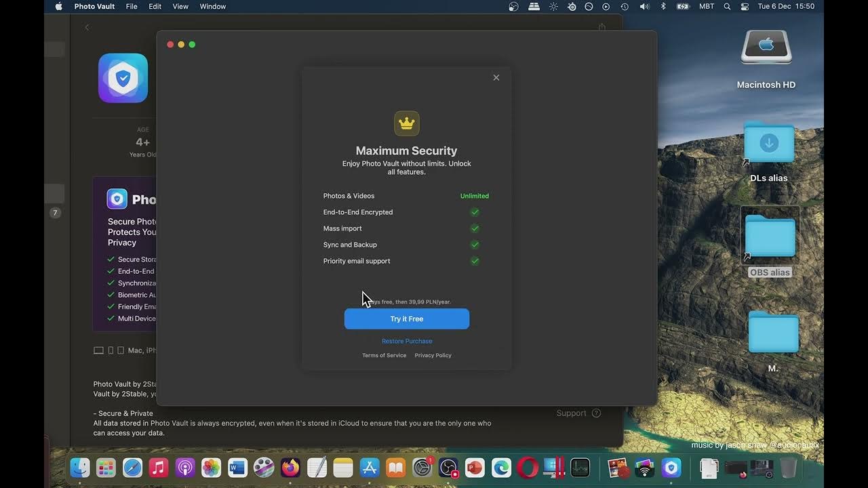Open System Preferences from the Dock
This screenshot has height=488, width=868.
[x=422, y=467]
